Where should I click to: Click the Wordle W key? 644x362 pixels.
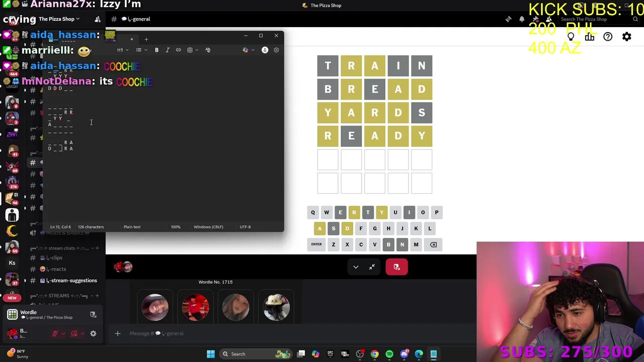tap(327, 212)
